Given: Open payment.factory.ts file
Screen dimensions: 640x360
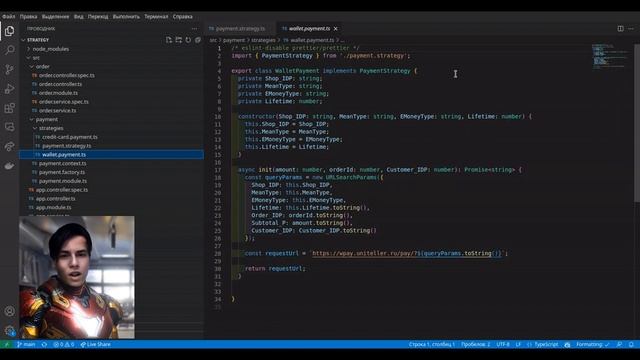Looking at the screenshot, I should click(x=62, y=172).
